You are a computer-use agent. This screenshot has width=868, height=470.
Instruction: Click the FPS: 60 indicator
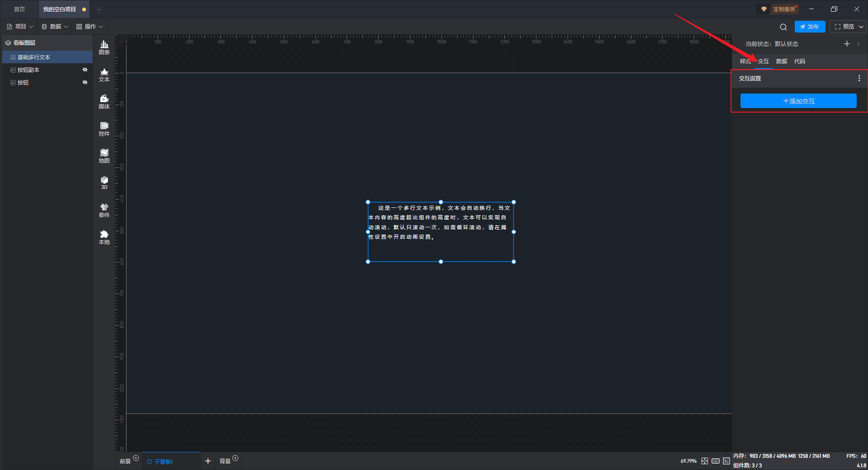click(856, 456)
